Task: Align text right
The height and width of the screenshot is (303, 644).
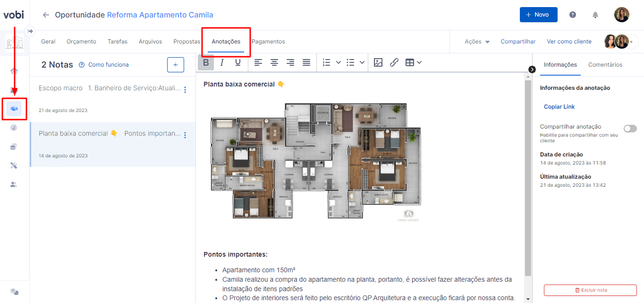Action: tap(290, 62)
